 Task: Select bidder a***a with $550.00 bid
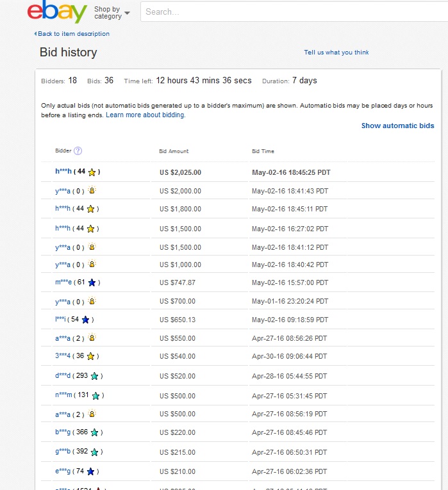[x=63, y=338]
